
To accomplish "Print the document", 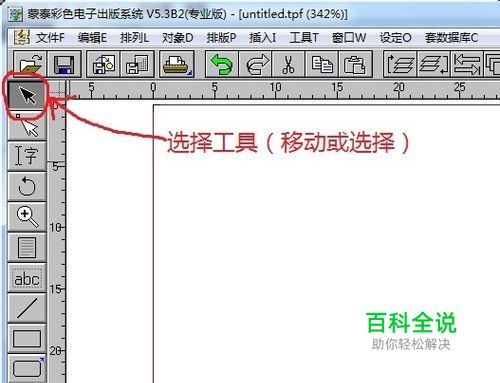I will (177, 64).
